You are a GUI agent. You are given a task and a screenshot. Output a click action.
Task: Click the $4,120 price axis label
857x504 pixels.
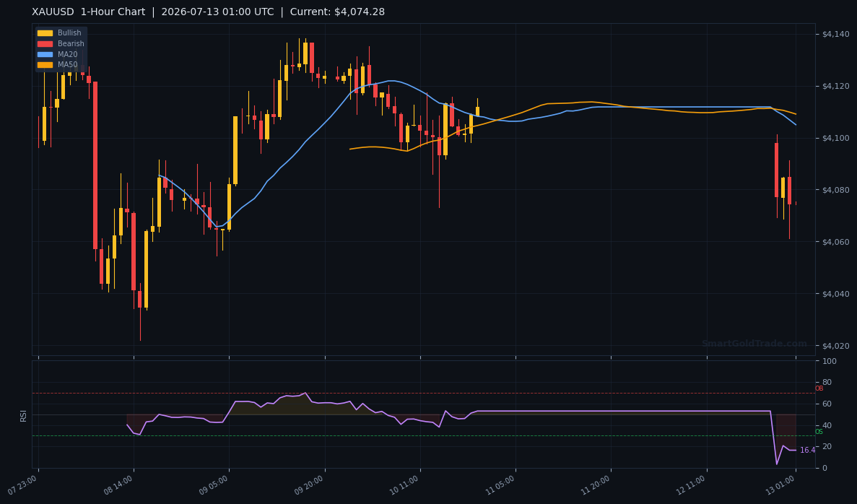835,87
